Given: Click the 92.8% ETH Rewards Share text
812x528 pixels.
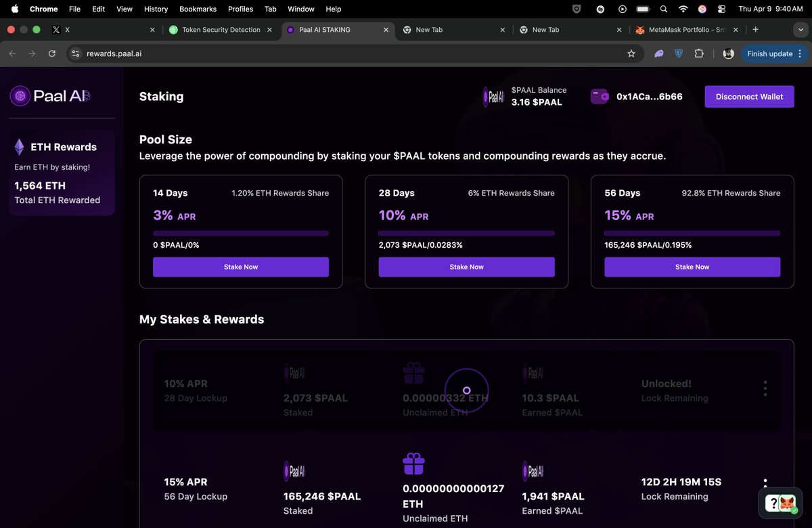Looking at the screenshot, I should [731, 193].
